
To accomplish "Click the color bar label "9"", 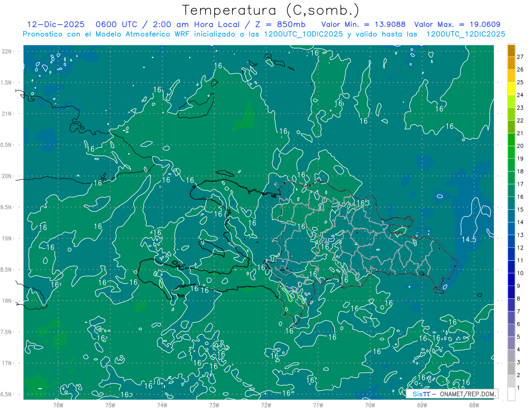I will (519, 286).
